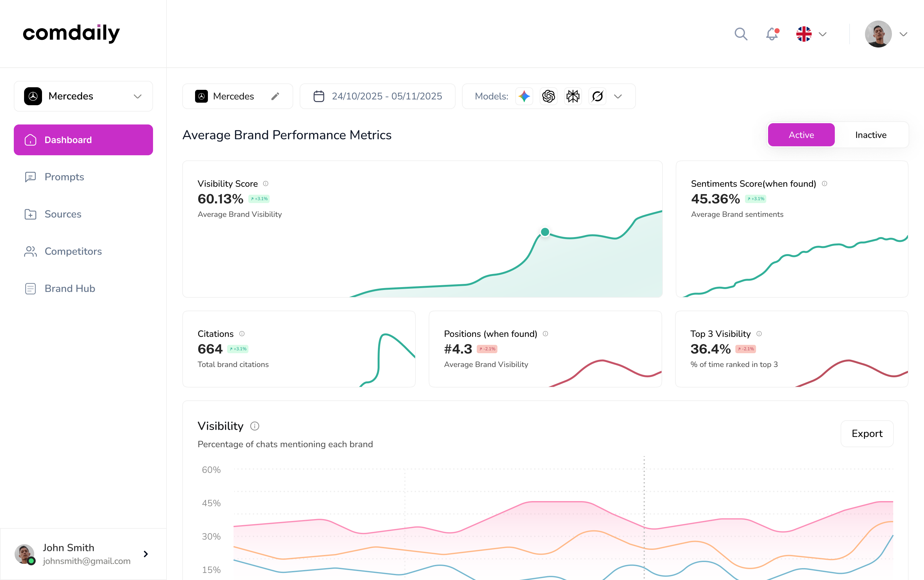Click the pencil edit icon beside Mercedes
Viewport: 924px width, 580px height.
pyautogui.click(x=275, y=96)
